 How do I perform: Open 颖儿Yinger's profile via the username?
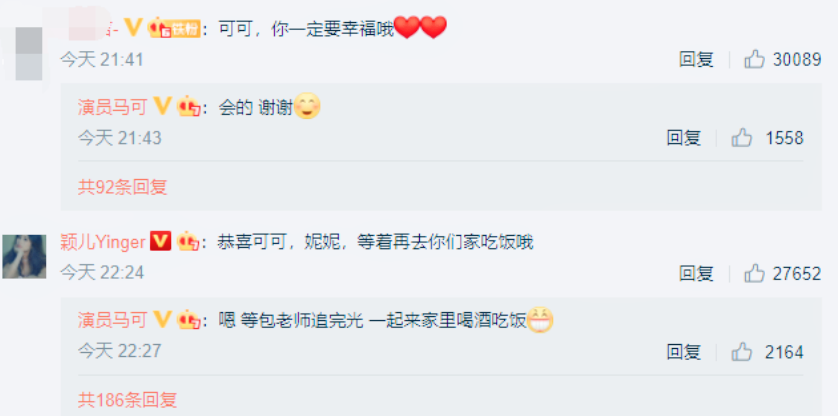pos(103,242)
